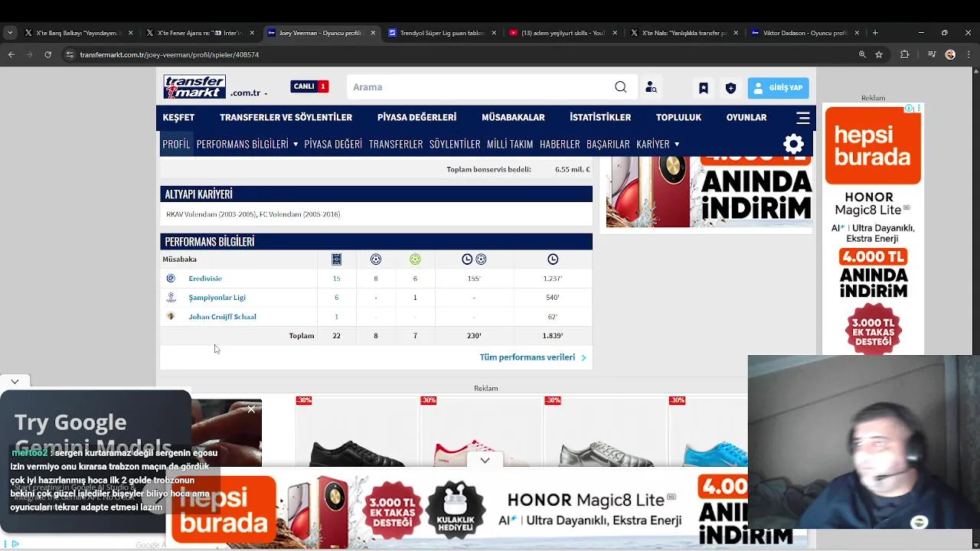Open the PİYASA DEĞERLERİ menu

[x=416, y=117]
